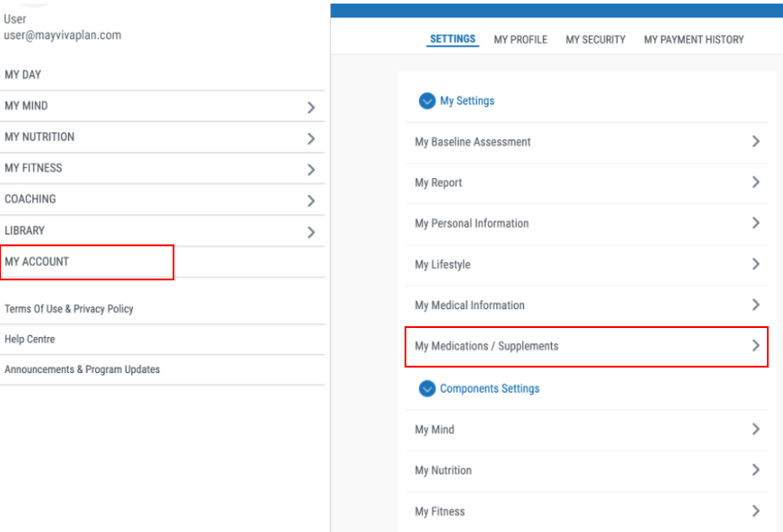
Task: Expand the MY NUTRITION sidebar chevron
Action: [311, 138]
